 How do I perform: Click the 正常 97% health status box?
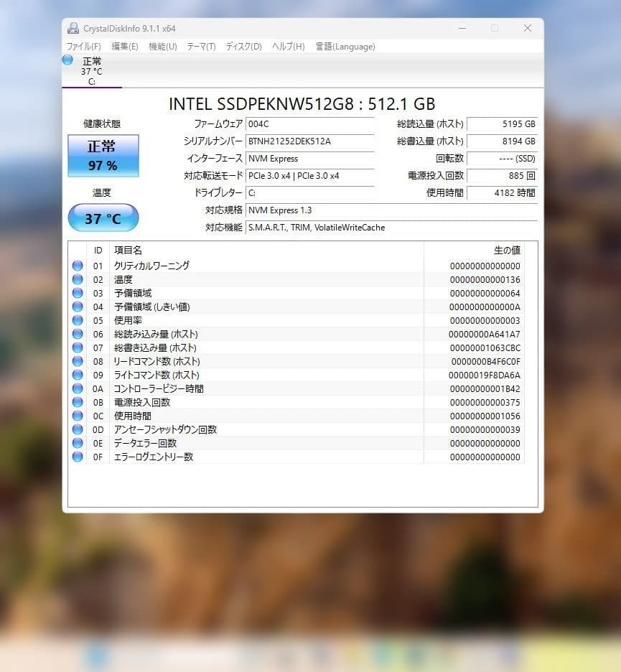point(103,156)
